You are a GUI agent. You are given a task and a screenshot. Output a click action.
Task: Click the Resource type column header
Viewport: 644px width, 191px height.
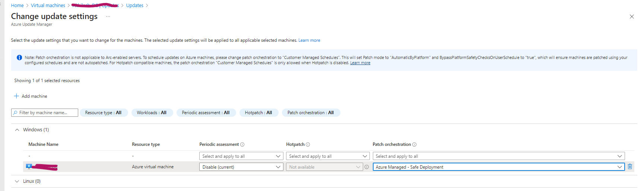[146, 144]
